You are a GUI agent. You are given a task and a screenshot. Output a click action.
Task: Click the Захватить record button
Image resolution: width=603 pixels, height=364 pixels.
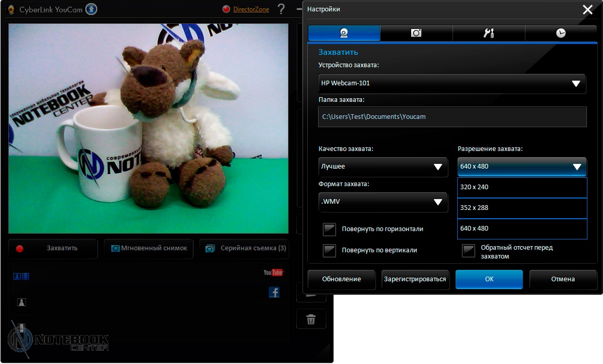pos(53,248)
